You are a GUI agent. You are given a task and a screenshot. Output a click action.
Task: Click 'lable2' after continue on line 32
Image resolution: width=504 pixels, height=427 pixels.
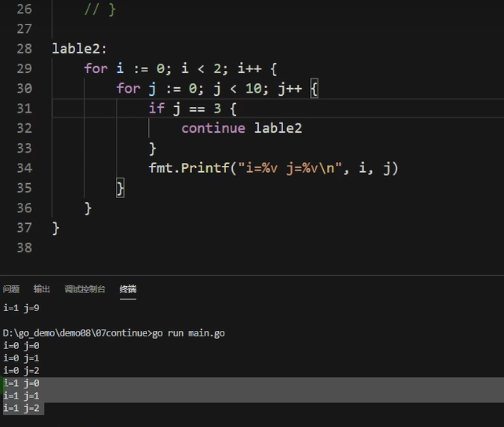tap(278, 128)
